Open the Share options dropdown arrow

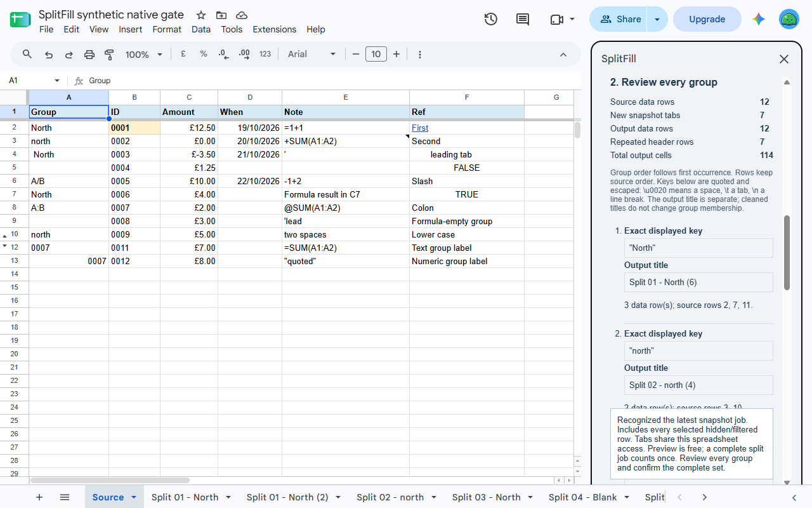click(657, 19)
